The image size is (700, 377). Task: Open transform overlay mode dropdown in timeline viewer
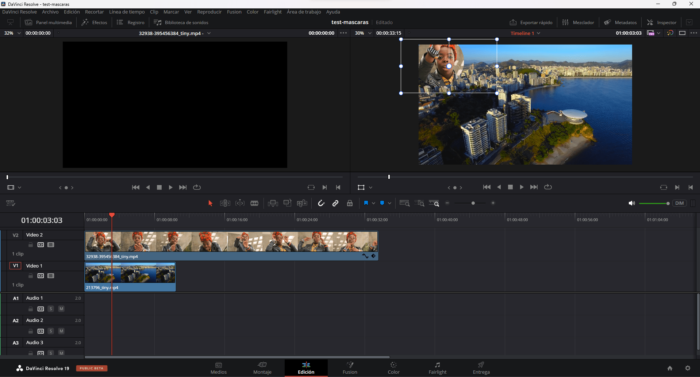point(371,188)
